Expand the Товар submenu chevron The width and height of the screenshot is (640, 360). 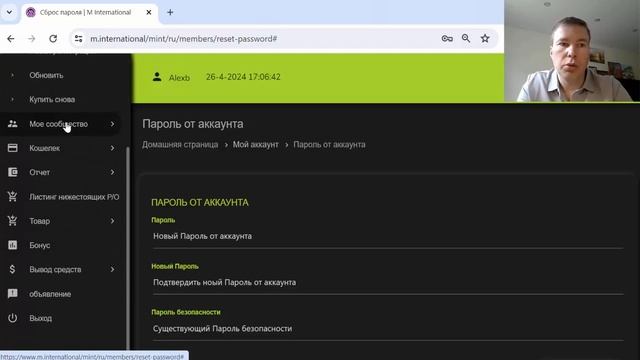pos(112,221)
